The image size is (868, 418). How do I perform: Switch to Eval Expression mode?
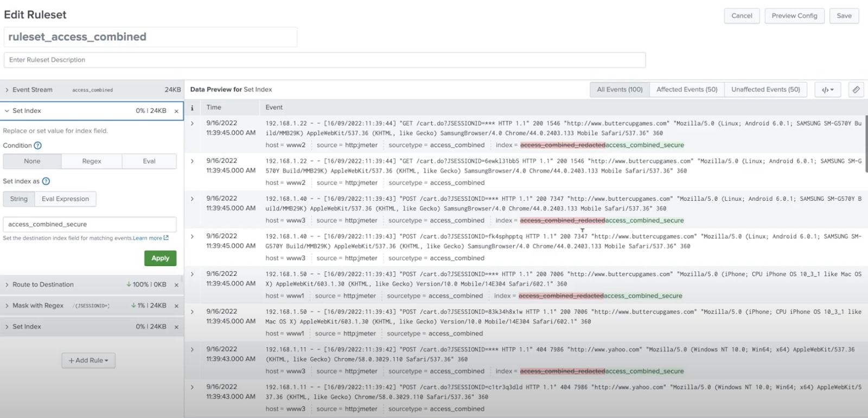[x=65, y=199]
